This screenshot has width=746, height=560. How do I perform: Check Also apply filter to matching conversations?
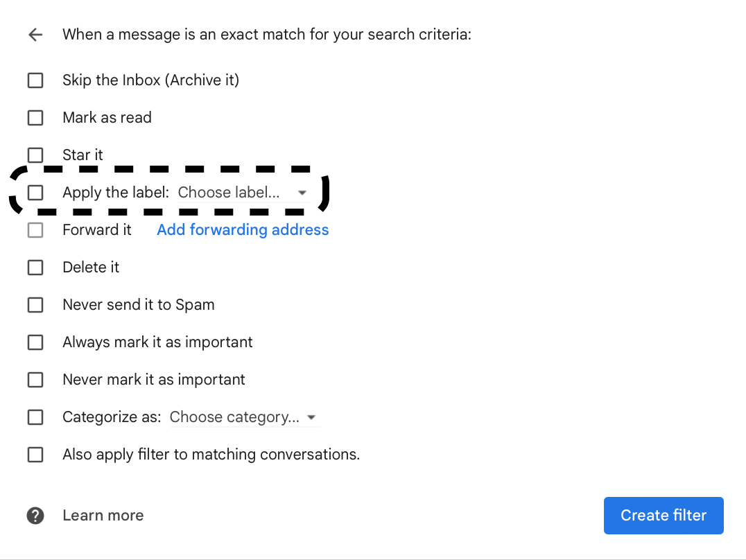coord(35,454)
